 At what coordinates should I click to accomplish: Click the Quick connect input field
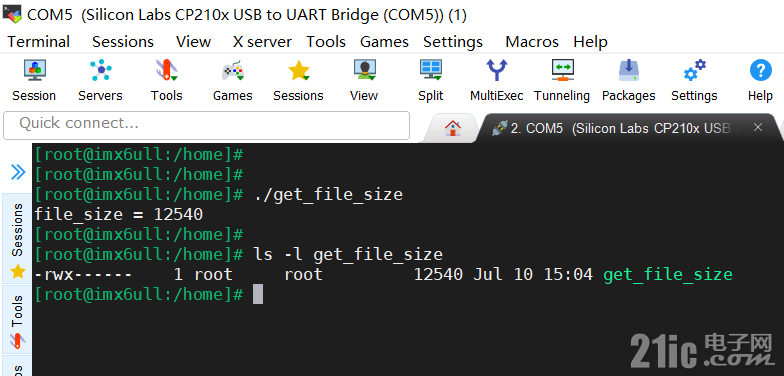click(206, 126)
